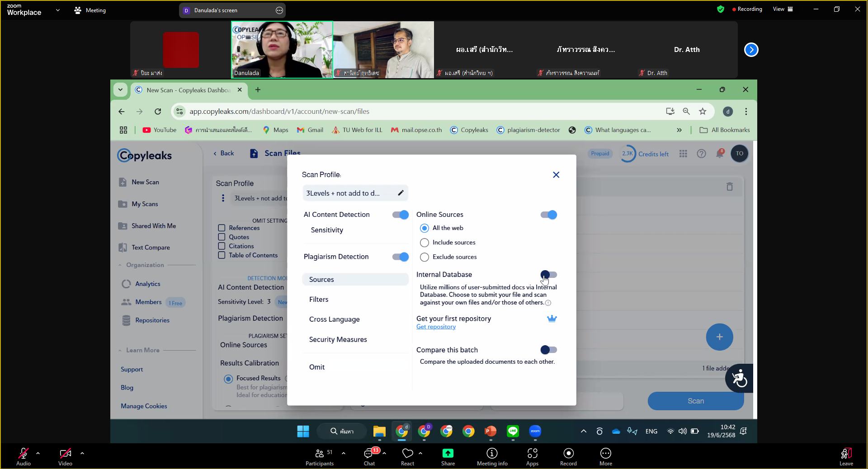The image size is (868, 469).
Task: Check the References omit checkbox
Action: tap(222, 228)
